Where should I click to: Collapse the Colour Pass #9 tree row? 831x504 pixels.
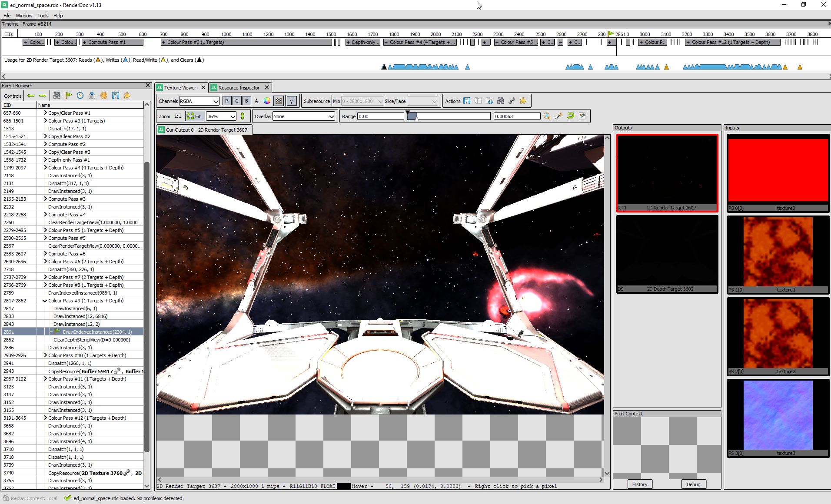coord(45,300)
